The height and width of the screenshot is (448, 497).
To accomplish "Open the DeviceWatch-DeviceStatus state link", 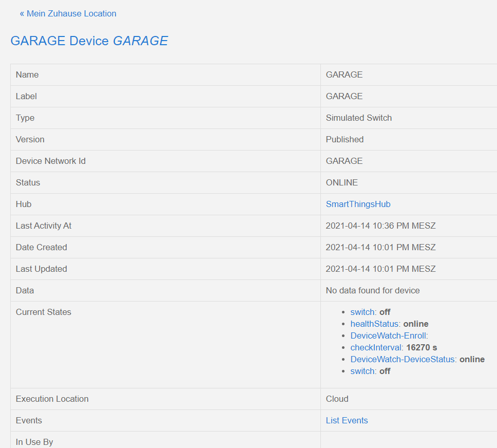I will coord(403,359).
